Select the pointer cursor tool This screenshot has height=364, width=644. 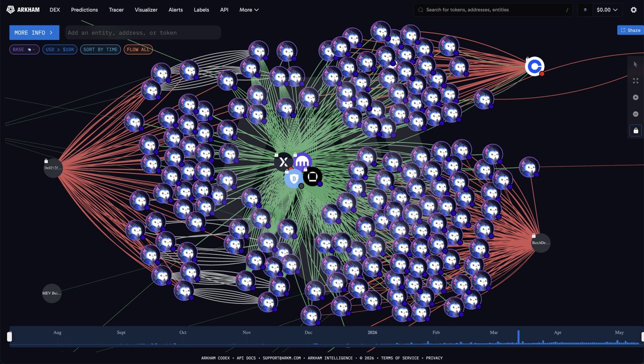tap(635, 64)
